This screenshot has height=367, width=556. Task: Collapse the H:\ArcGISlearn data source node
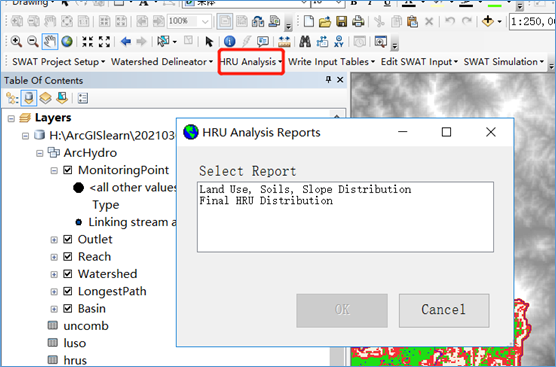25,136
